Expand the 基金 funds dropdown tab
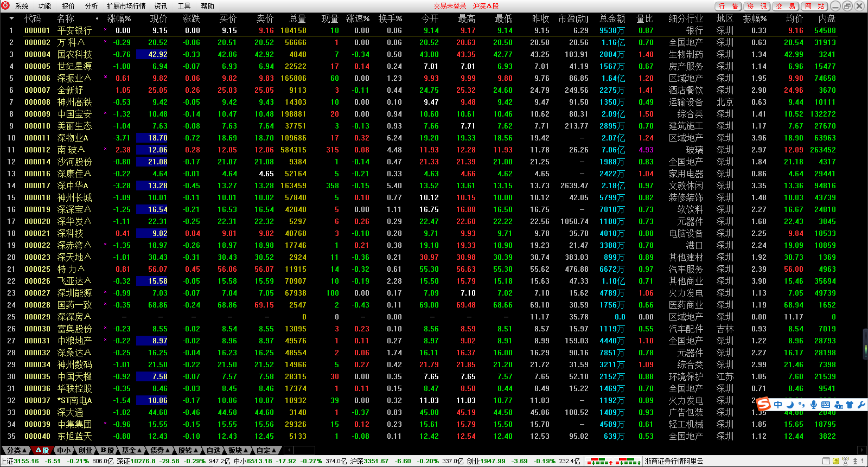Screen dimensions: 868x467 (131, 450)
